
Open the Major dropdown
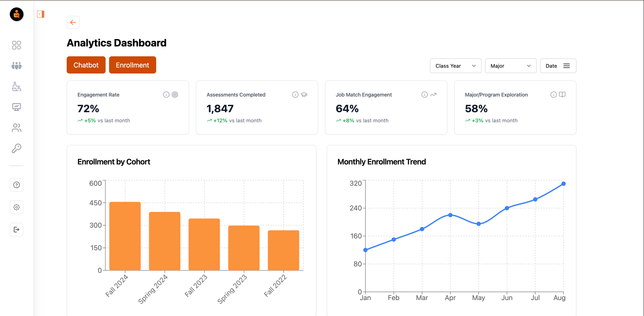(511, 66)
